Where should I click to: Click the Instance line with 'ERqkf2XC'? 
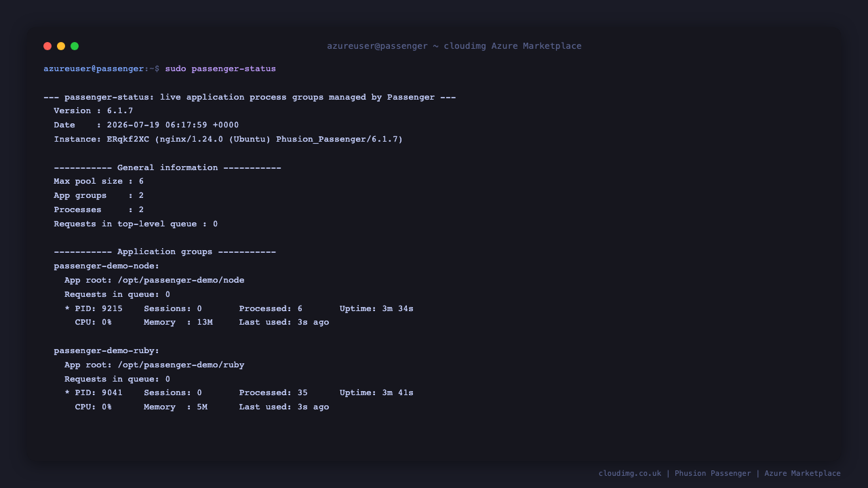[x=229, y=140]
